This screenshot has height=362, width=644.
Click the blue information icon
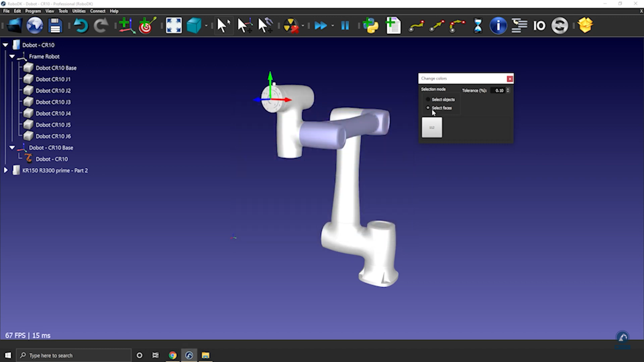(x=498, y=25)
